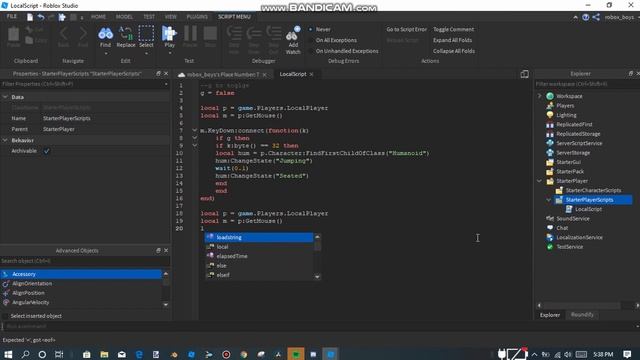640x360 pixels.
Task: Select StarterCharacterScripts in Explorer
Action: (593, 190)
